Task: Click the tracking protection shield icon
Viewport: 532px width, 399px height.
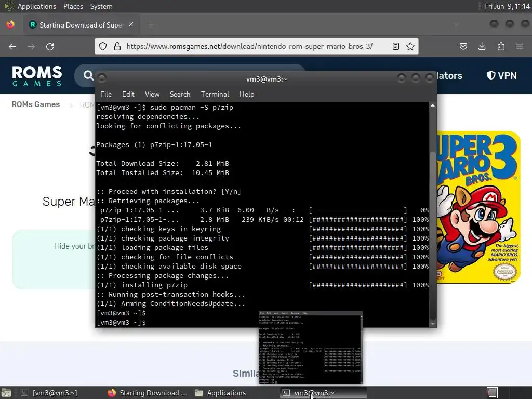Action: click(103, 46)
